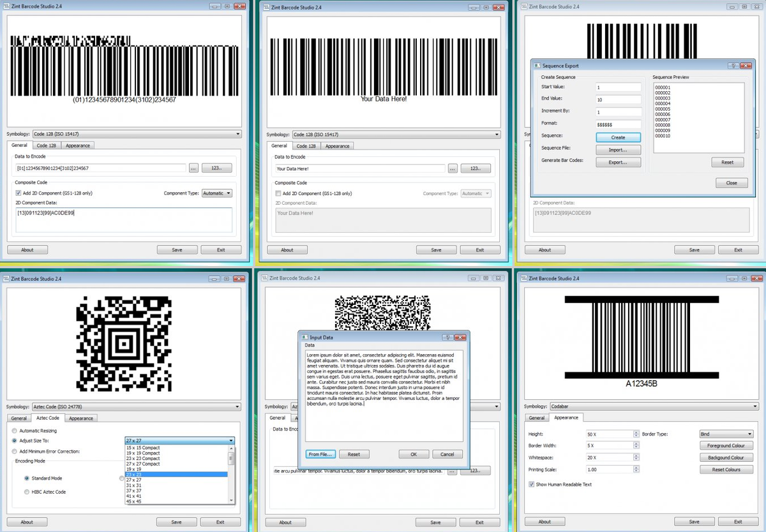Image resolution: width=766 pixels, height=532 pixels.
Task: Click the End Value field showing 10
Action: (619, 100)
